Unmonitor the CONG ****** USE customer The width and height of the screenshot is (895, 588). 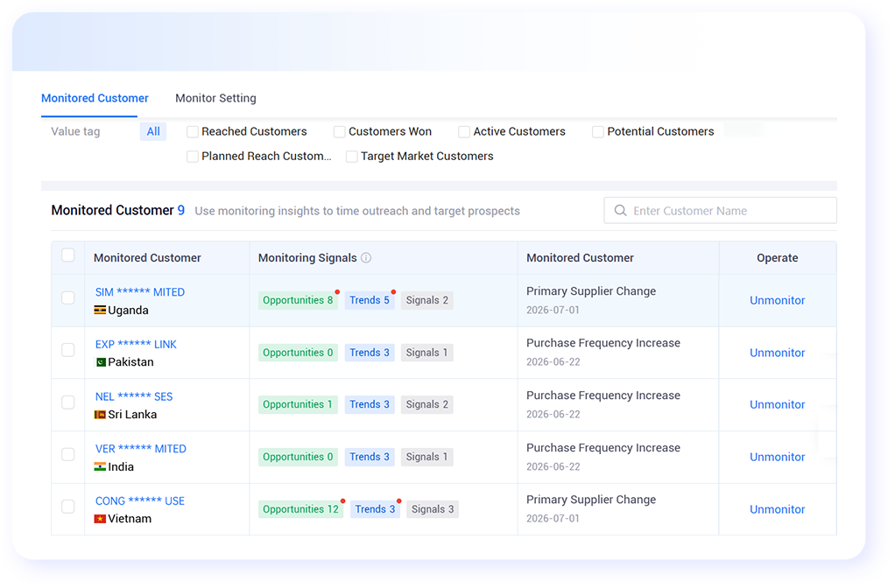pyautogui.click(x=777, y=510)
